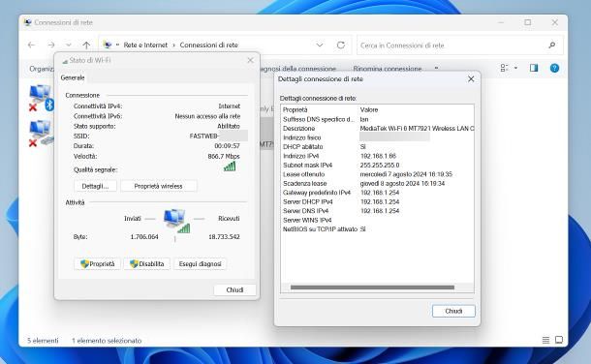Open the Organizza menu in the toolbar
The image size is (591, 364).
tap(42, 69)
